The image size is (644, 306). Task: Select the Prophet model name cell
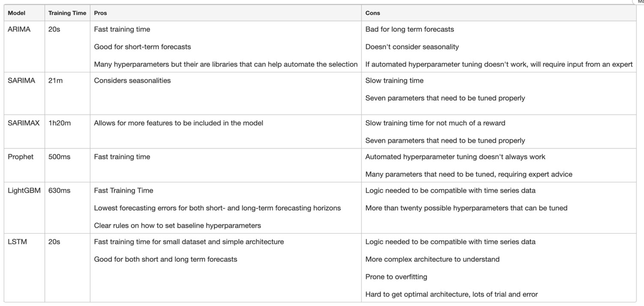21,157
